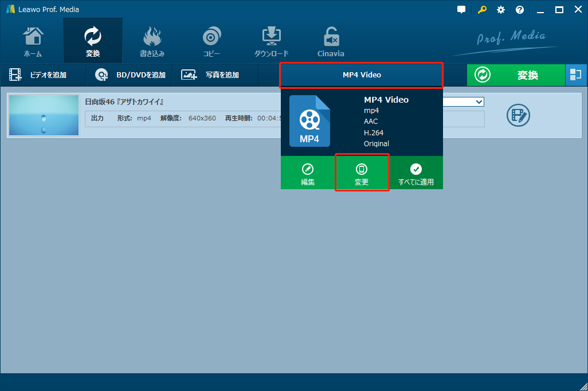Start conversion with green 変換 button
588x391 pixels.
point(516,75)
